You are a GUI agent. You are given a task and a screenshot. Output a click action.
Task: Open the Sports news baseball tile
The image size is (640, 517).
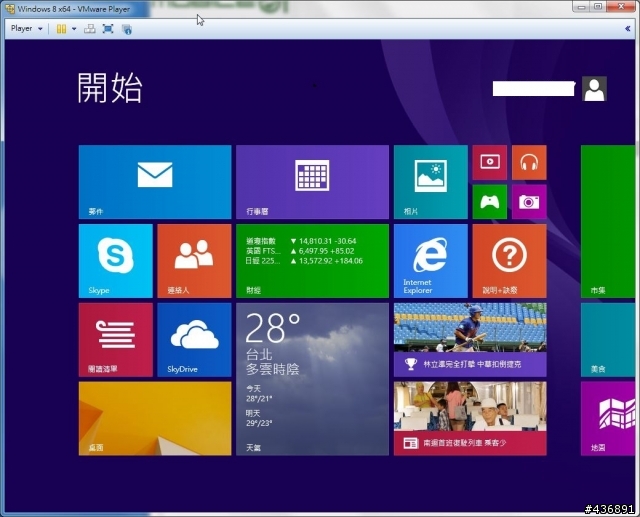pyautogui.click(x=470, y=339)
